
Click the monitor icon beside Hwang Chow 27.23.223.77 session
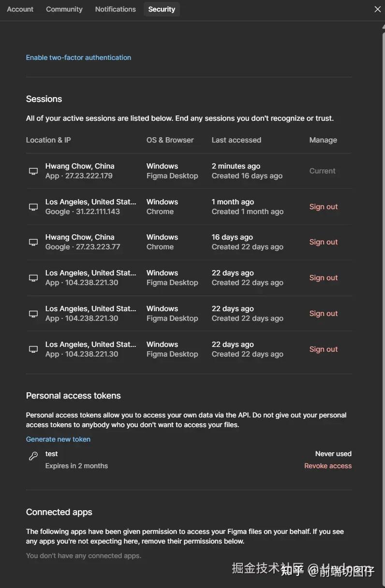point(33,242)
